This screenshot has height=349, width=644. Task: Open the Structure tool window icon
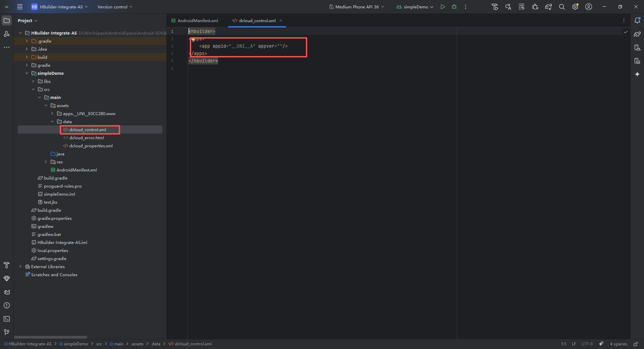coord(7,34)
